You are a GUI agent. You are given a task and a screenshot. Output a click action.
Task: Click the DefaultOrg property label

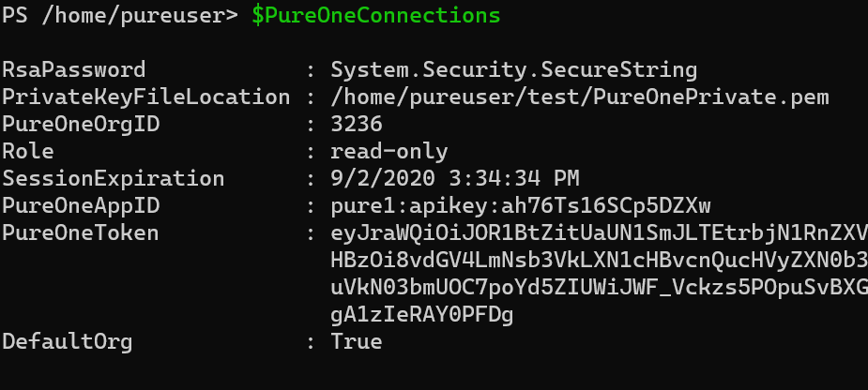(68, 342)
